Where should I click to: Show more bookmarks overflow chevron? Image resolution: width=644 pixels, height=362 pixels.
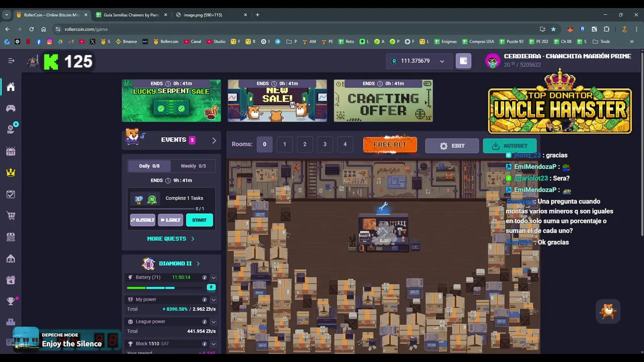pyautogui.click(x=631, y=42)
